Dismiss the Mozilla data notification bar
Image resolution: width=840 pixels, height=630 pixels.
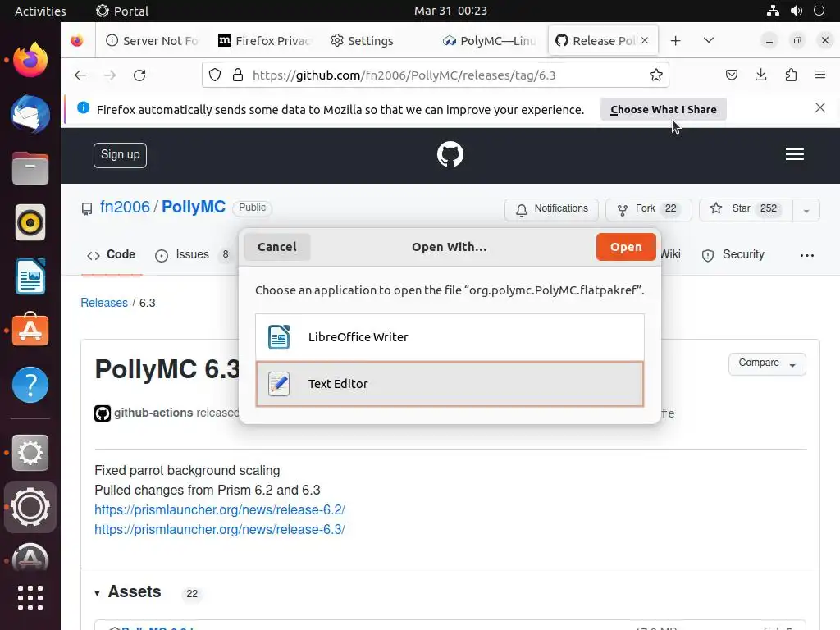(x=819, y=107)
